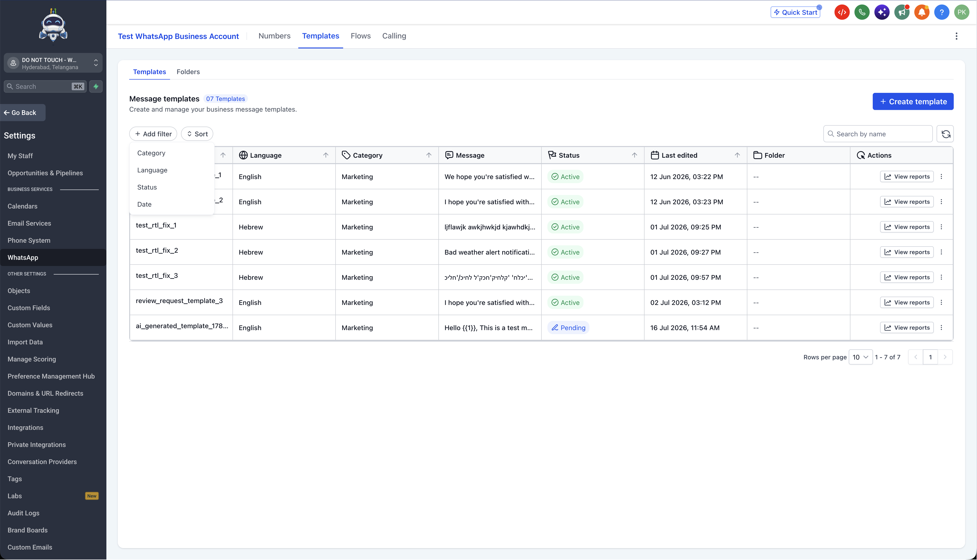Open the Add filter dropdown

click(x=153, y=134)
